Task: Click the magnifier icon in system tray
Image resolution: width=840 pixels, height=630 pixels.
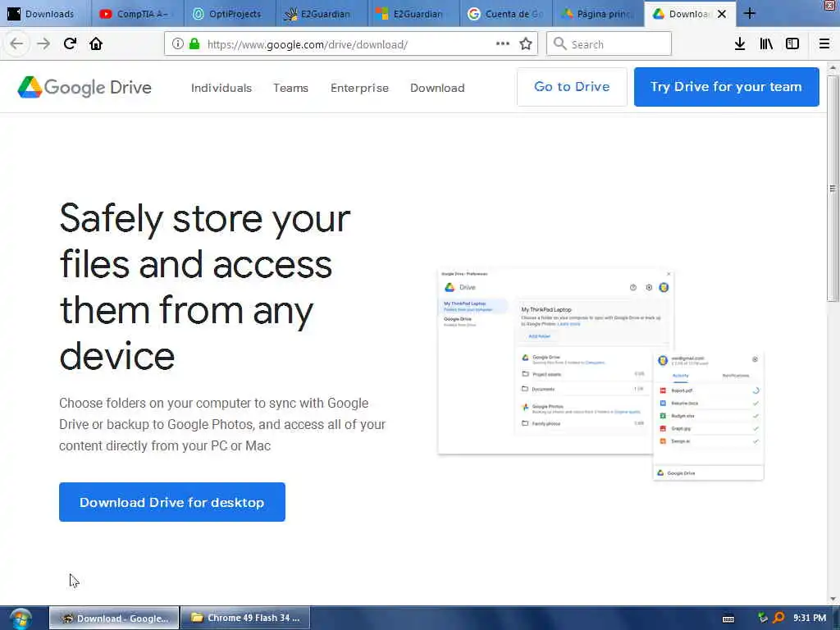Action: tap(778, 618)
